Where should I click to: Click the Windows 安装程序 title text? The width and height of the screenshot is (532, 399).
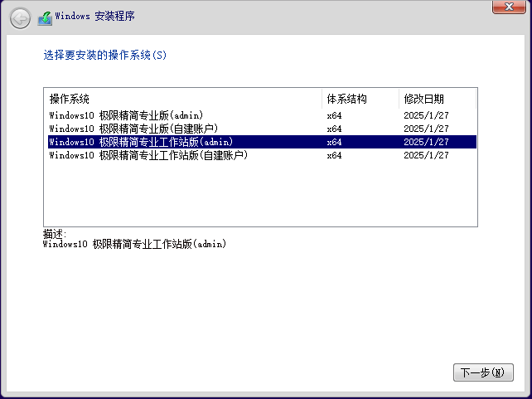click(94, 16)
